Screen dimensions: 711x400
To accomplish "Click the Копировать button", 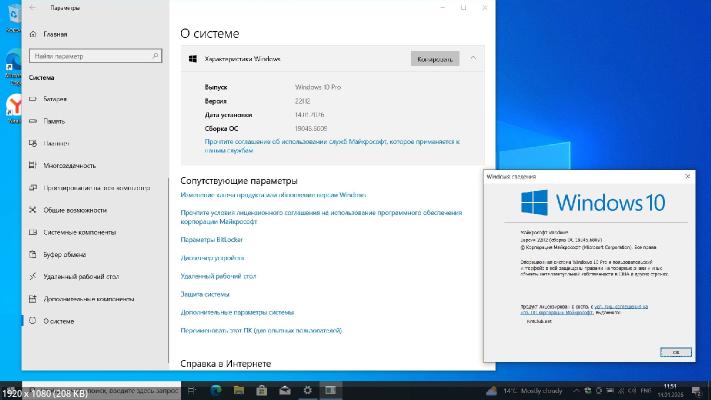I will pyautogui.click(x=435, y=59).
